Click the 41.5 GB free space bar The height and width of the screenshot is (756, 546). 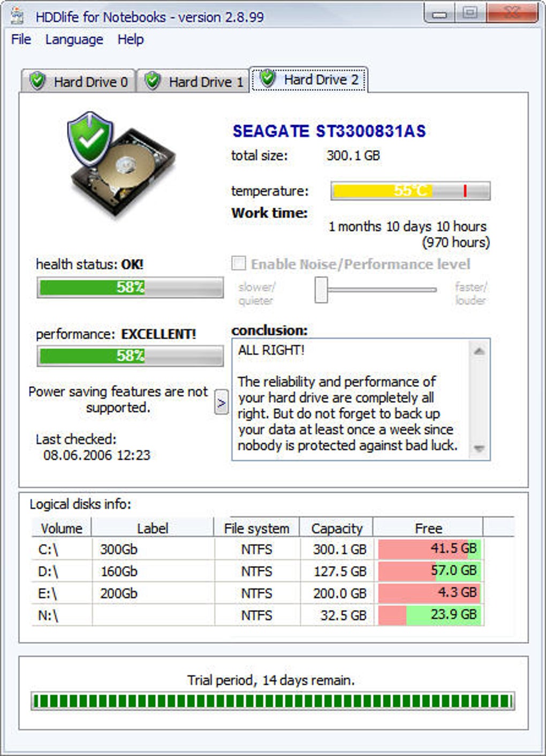429,549
